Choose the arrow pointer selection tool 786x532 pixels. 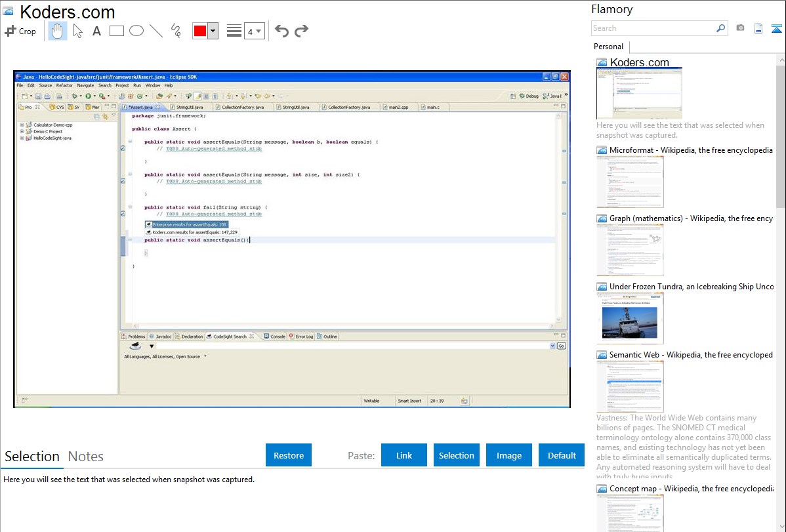(x=77, y=31)
